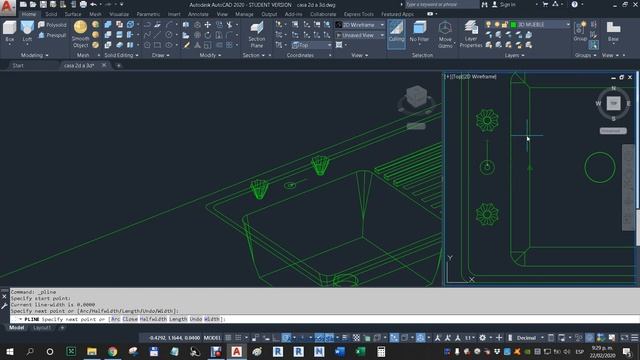Open the status bar customization menu
Image resolution: width=640 pixels, height=360 pixels.
coord(635,338)
